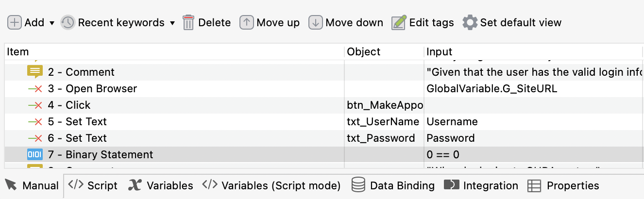
Task: Expand the Recent keywords dropdown arrow
Action: tap(172, 23)
